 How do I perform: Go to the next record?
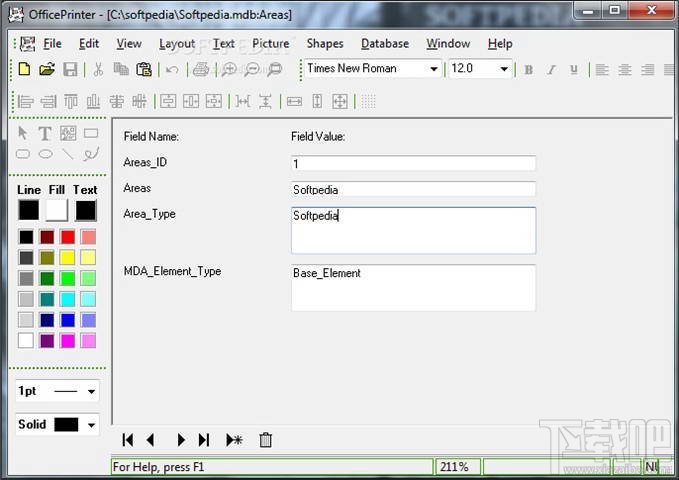181,440
